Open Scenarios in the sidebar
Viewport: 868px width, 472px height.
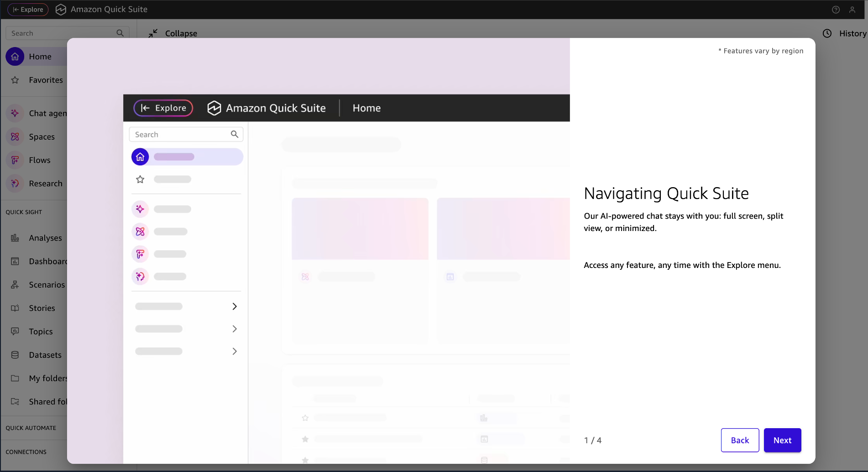(x=47, y=285)
